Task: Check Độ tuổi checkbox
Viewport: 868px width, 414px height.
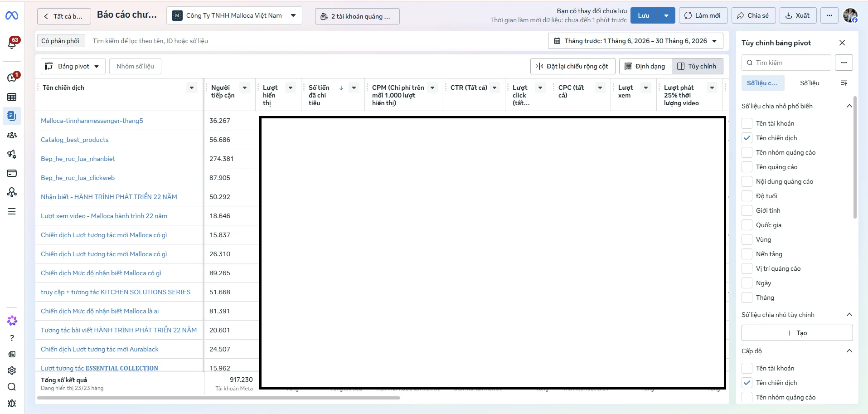Action: click(x=747, y=196)
